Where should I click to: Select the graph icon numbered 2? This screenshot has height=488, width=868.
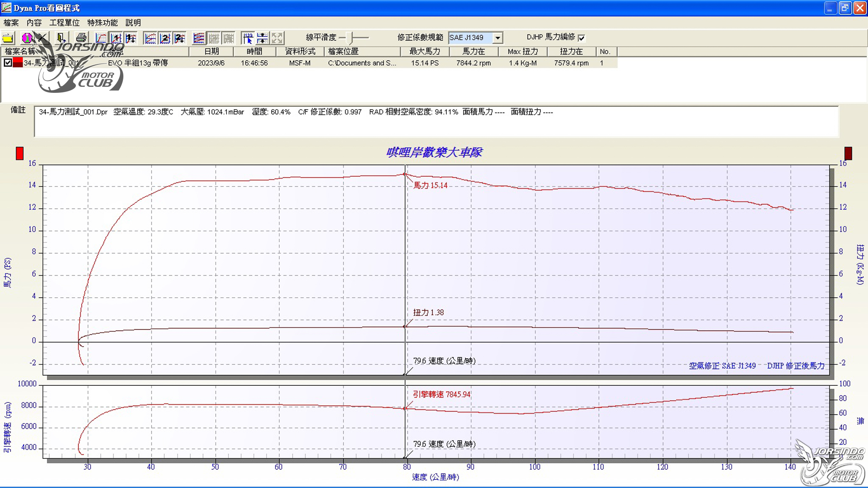(165, 38)
